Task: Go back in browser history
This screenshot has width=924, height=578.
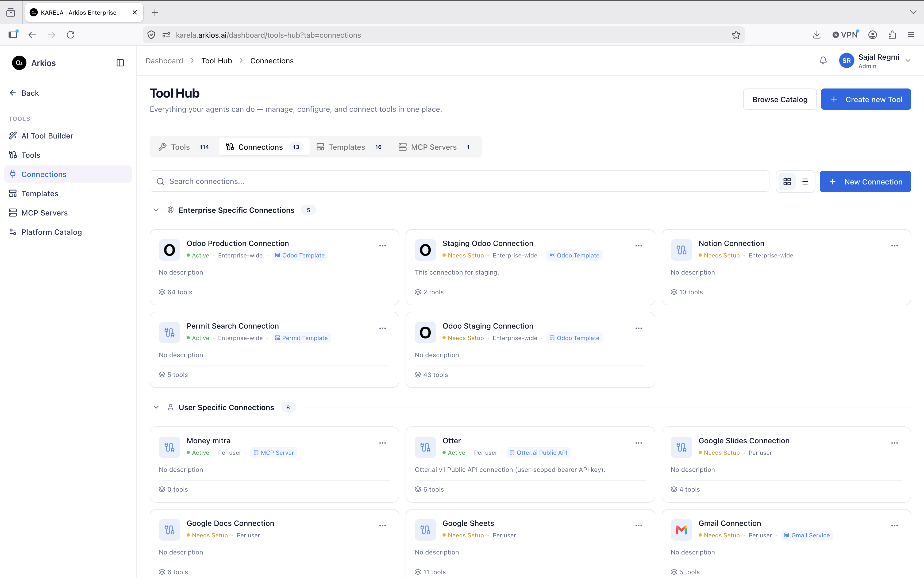Action: point(32,35)
